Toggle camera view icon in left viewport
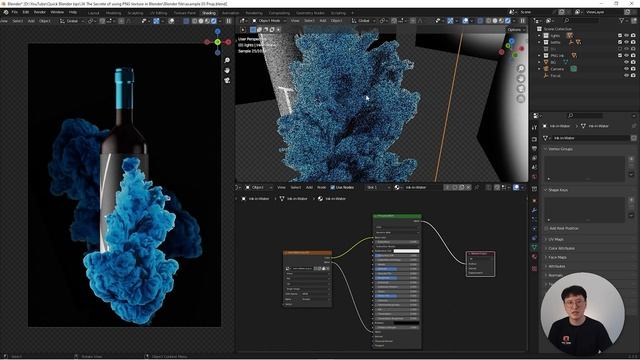Viewport: 640px width, 360px height. pyautogui.click(x=227, y=80)
